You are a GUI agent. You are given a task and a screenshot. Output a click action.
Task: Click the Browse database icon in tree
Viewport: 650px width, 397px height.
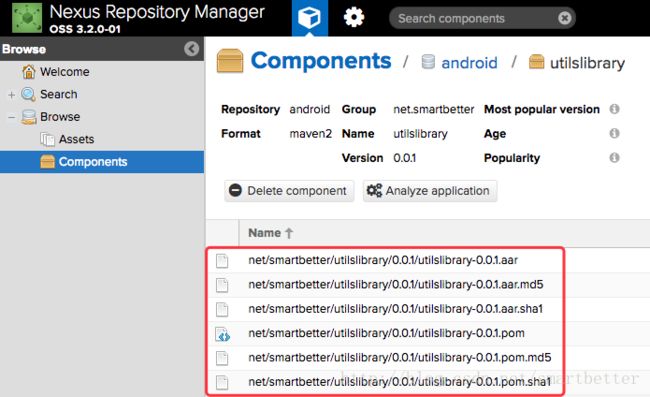point(29,117)
